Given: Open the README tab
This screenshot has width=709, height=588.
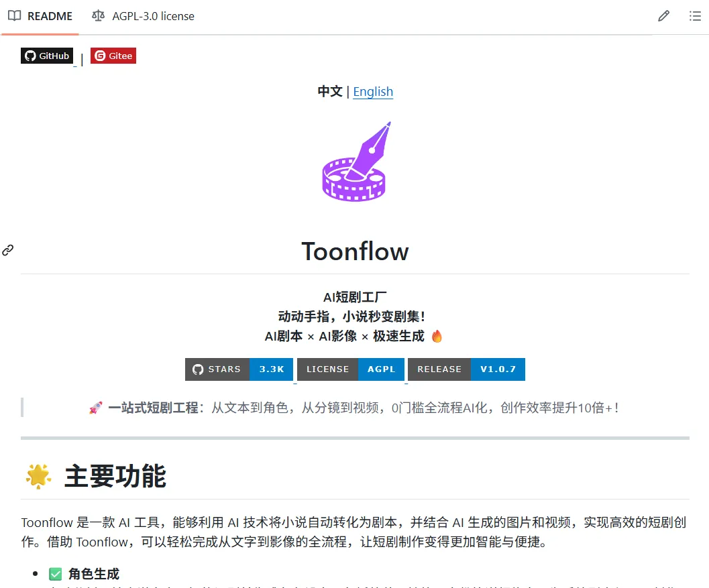Looking at the screenshot, I should [x=40, y=16].
